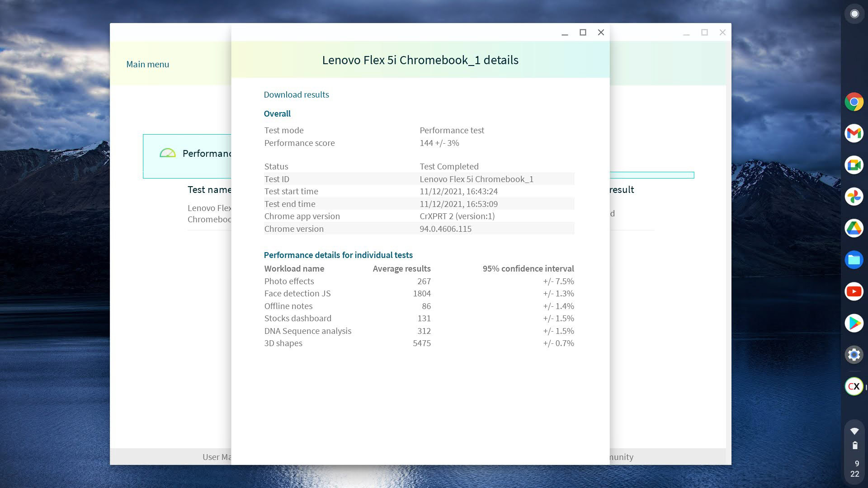Open Google Meet shelf icon
The image size is (868, 488).
(854, 165)
